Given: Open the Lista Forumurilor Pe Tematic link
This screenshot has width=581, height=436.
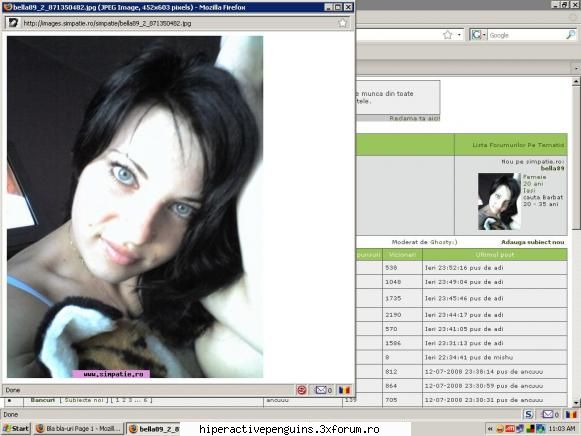Looking at the screenshot, I should coord(518,145).
